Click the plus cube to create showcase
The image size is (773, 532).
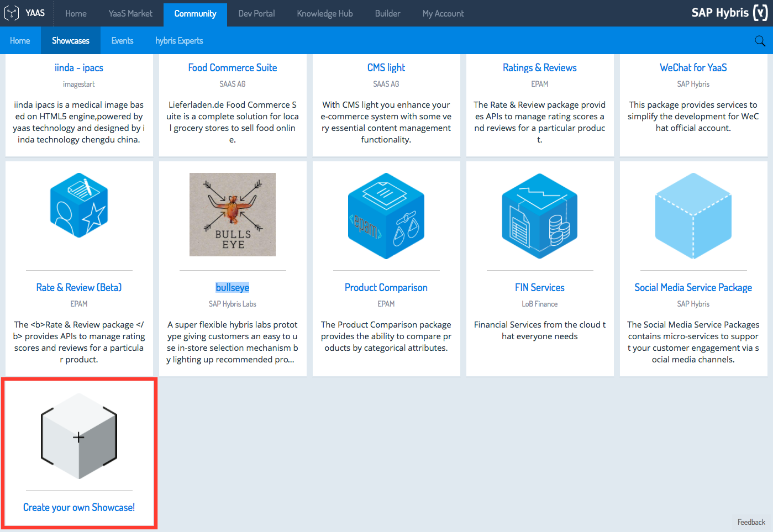coord(79,436)
